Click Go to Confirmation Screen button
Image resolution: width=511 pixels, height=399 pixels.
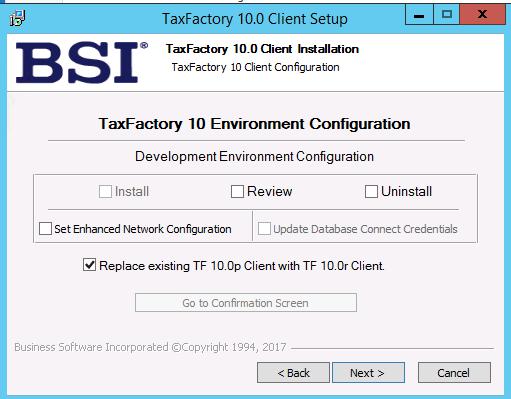click(246, 303)
